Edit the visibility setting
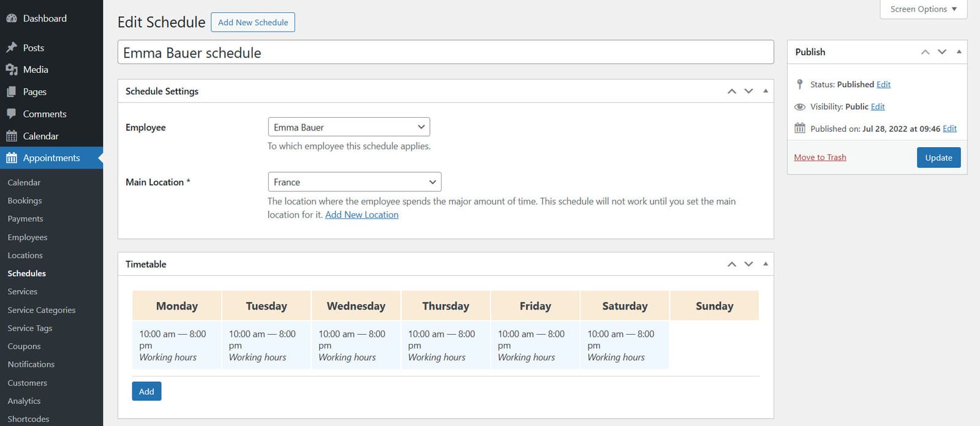The width and height of the screenshot is (980, 426). point(878,107)
